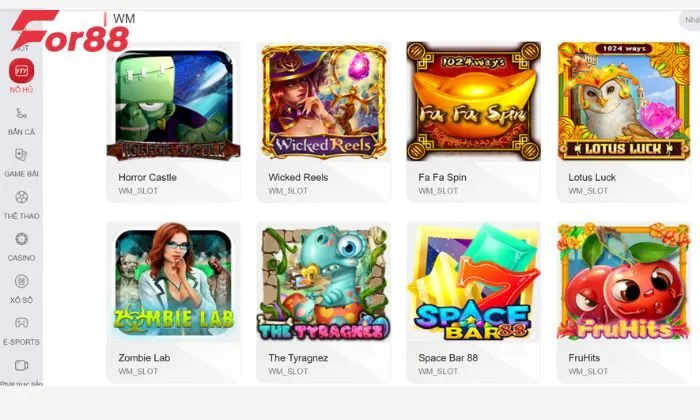Open Fa Fa Spin game thumbnail
The image size is (700, 420).
pyautogui.click(x=473, y=101)
